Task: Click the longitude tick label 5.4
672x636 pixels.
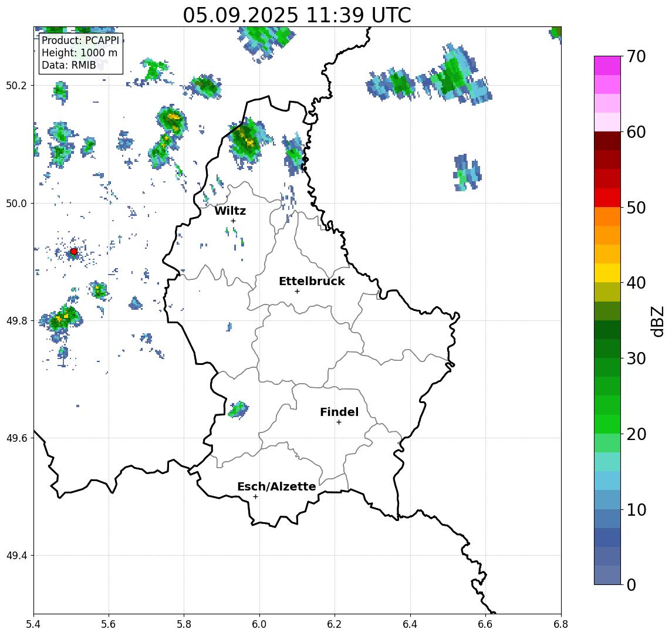Action: tap(33, 624)
